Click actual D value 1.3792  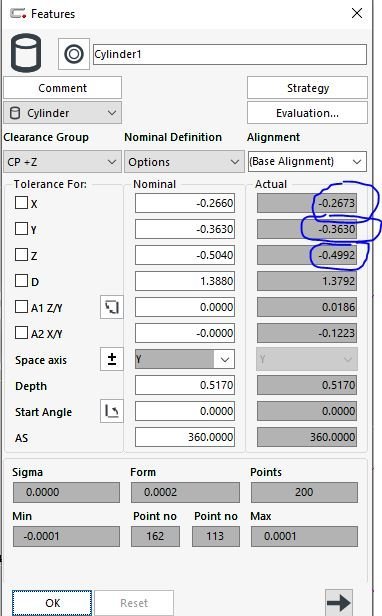307,281
